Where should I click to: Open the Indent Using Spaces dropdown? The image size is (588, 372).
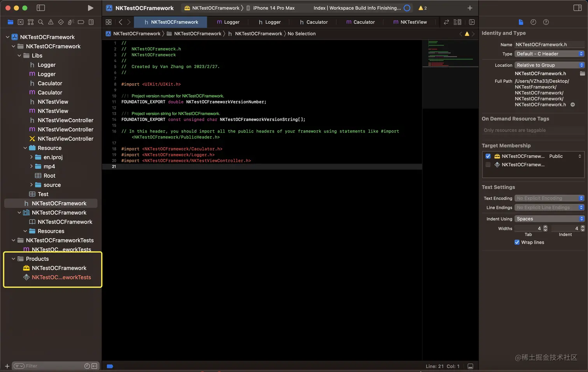pyautogui.click(x=549, y=219)
